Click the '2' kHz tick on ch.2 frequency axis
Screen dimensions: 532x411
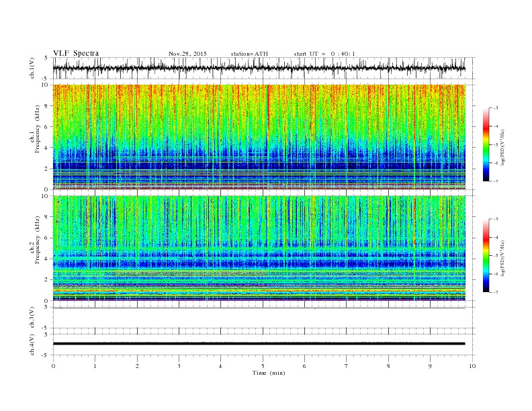click(x=46, y=280)
